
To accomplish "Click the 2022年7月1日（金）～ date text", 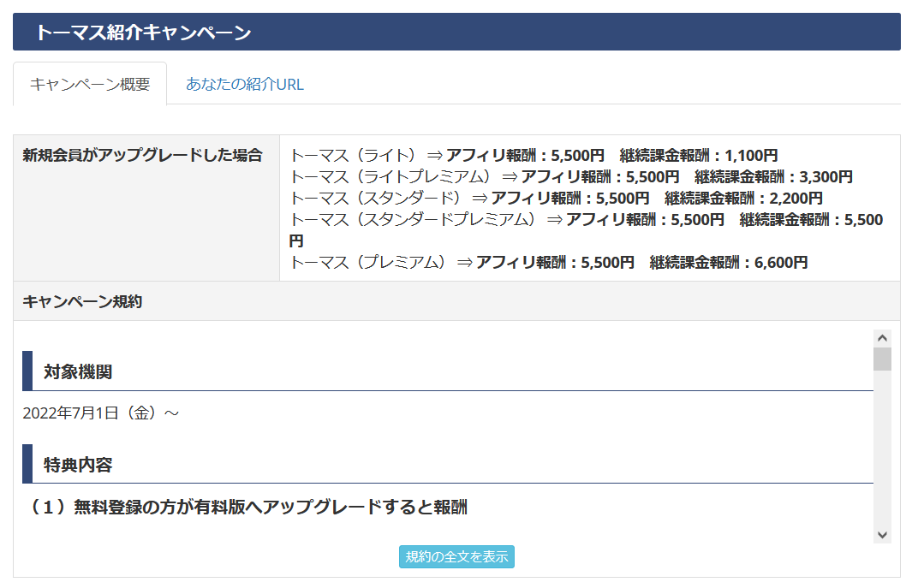I will point(101,413).
